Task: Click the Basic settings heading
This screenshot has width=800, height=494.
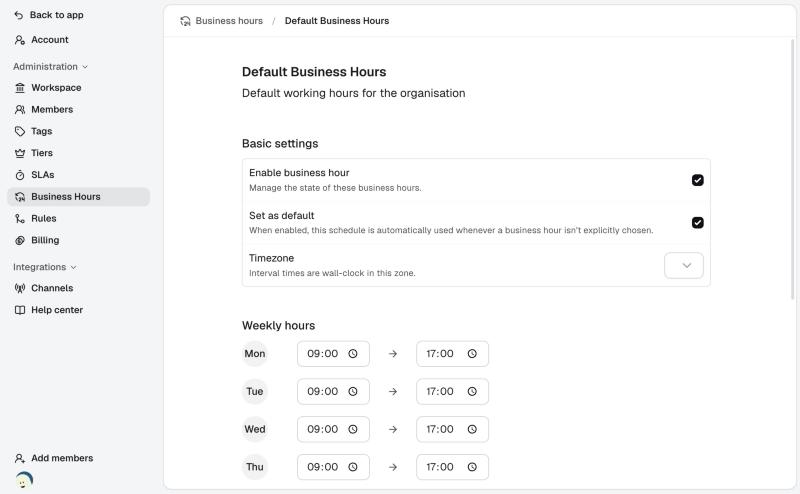Action: click(280, 144)
